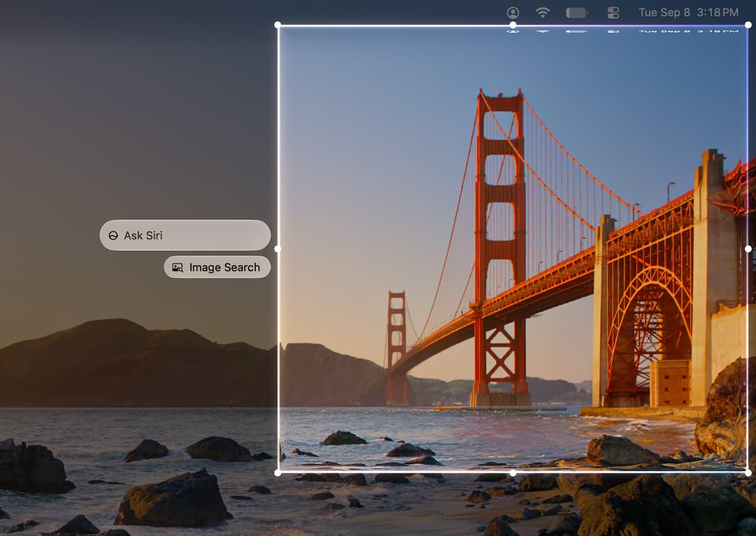Choose Ask Siri about the selection
Screen dimensions: 756x536
pyautogui.click(x=185, y=235)
